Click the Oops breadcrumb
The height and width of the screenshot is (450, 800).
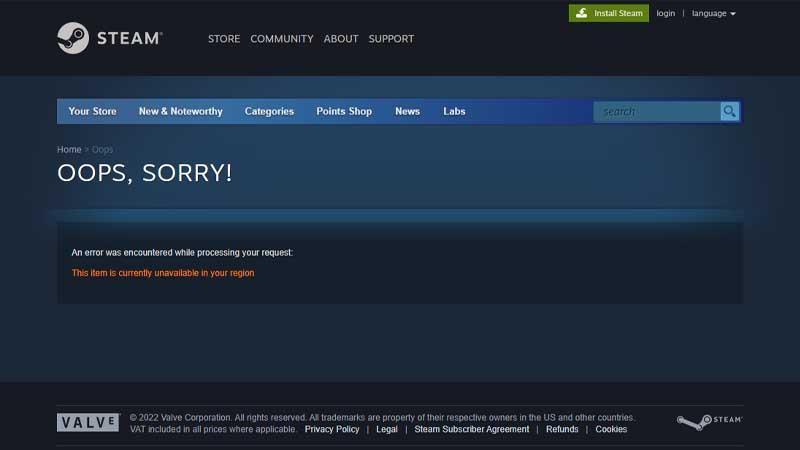(103, 149)
